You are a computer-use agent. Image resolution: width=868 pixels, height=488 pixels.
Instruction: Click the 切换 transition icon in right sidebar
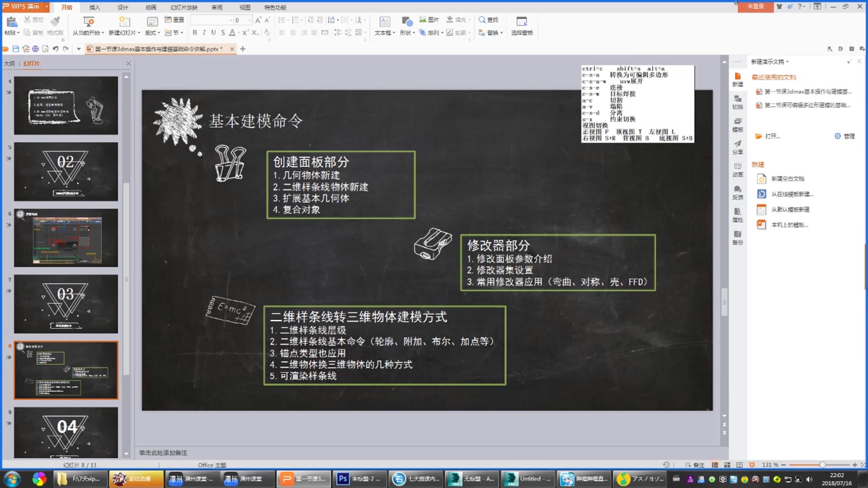(x=737, y=102)
